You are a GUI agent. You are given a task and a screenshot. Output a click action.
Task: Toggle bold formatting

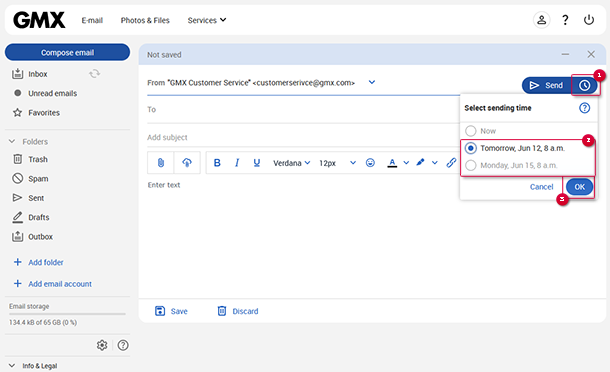[217, 163]
